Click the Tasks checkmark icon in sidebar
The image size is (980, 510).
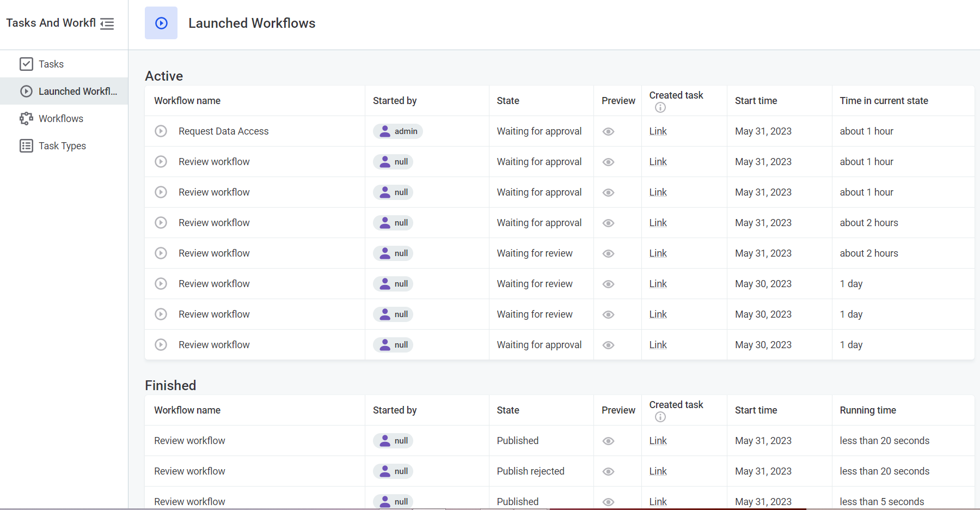(x=26, y=64)
